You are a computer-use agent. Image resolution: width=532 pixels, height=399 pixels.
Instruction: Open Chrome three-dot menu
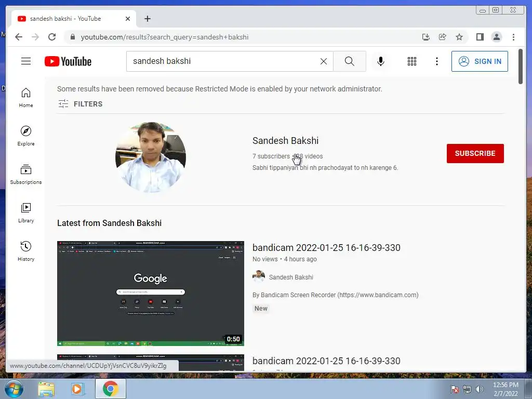[513, 37]
